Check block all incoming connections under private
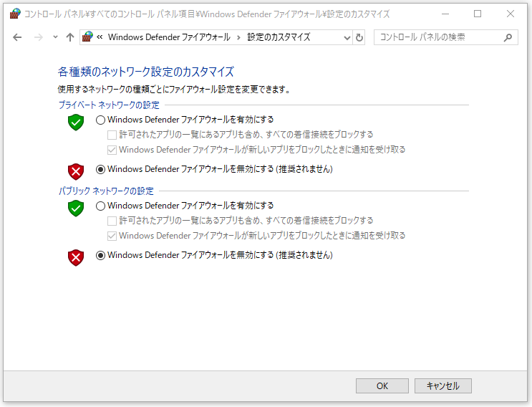This screenshot has height=407, width=532. coord(112,135)
